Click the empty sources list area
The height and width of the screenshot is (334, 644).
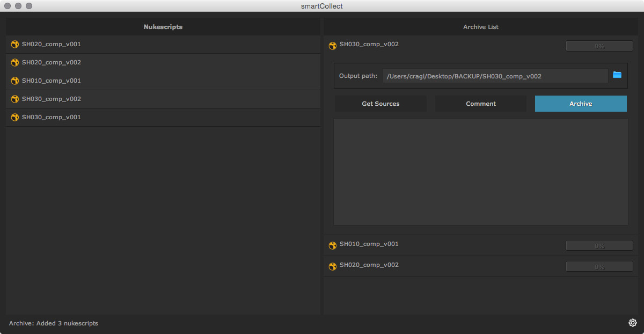(480, 172)
